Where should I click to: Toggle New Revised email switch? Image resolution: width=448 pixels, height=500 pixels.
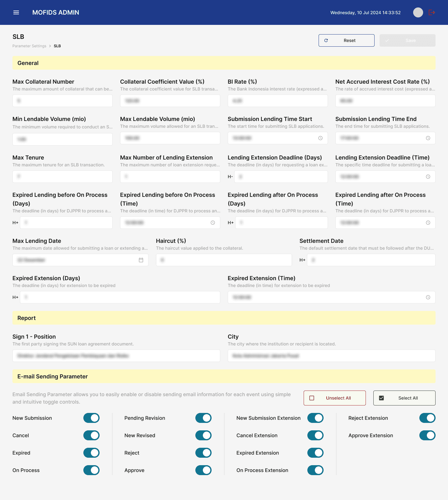tap(203, 435)
